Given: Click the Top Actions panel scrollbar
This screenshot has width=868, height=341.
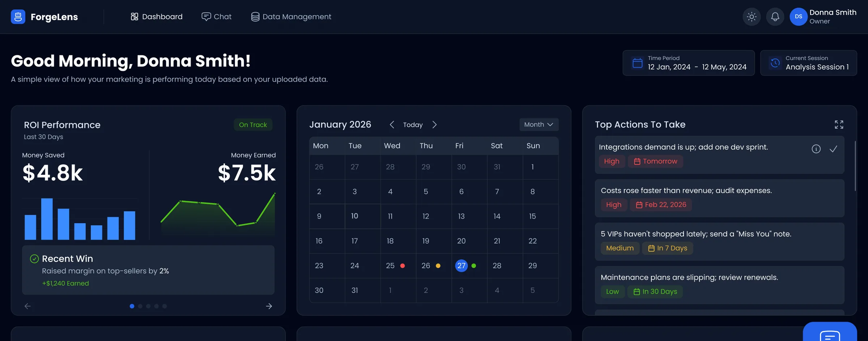Looking at the screenshot, I should [x=855, y=166].
